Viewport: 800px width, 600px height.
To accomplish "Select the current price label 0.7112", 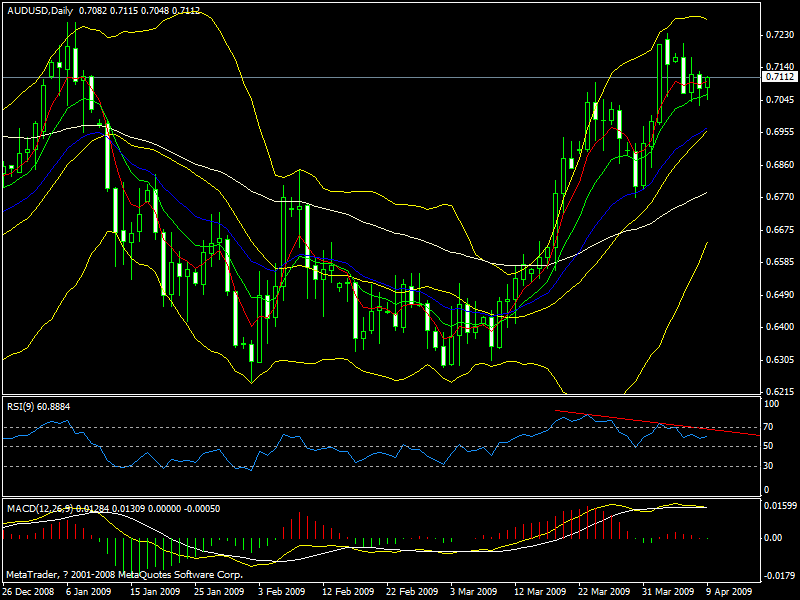I will tap(780, 77).
